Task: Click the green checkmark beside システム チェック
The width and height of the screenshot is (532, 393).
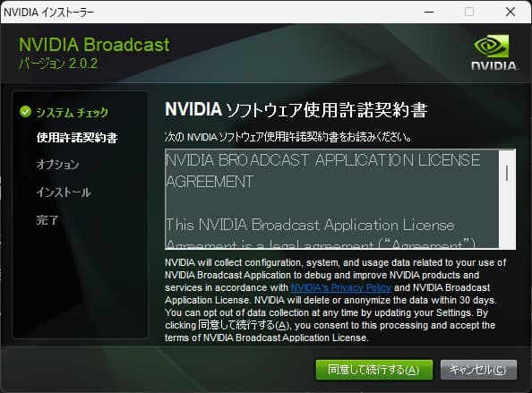Action: [x=25, y=111]
